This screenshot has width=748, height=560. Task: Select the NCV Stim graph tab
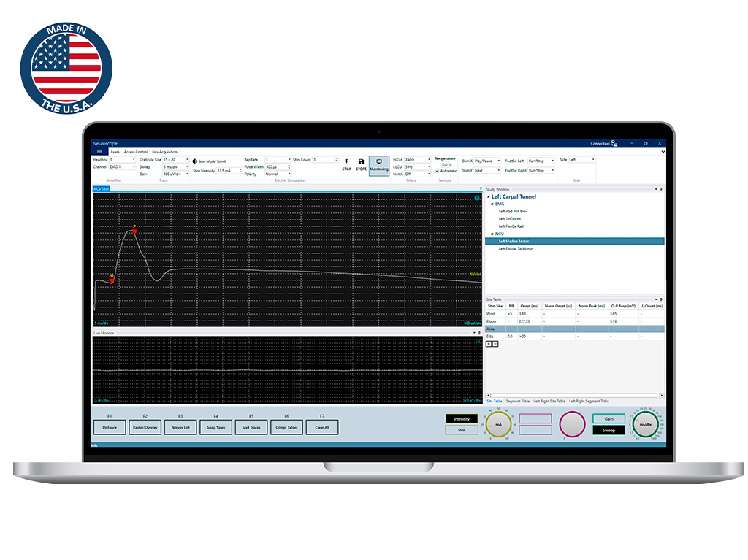point(101,189)
